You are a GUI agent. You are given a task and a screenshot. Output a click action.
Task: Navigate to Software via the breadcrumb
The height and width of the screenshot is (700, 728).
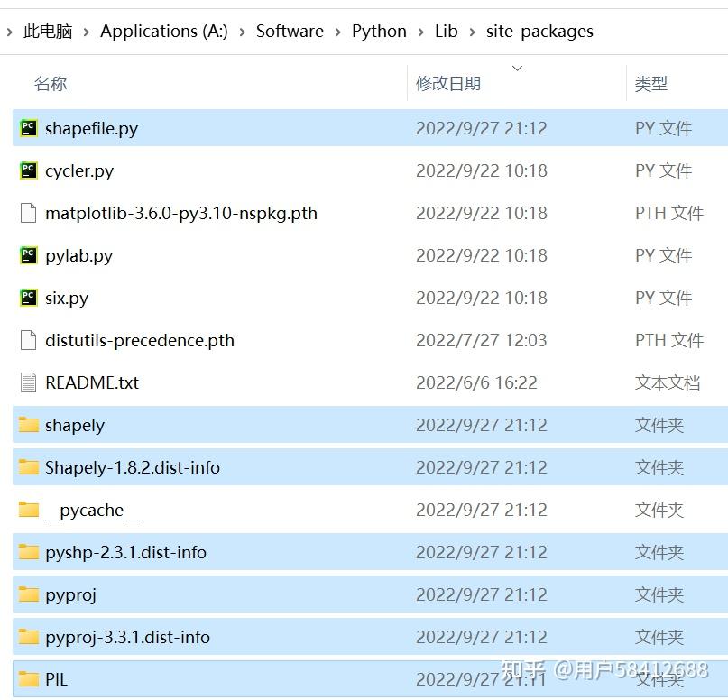pos(290,31)
